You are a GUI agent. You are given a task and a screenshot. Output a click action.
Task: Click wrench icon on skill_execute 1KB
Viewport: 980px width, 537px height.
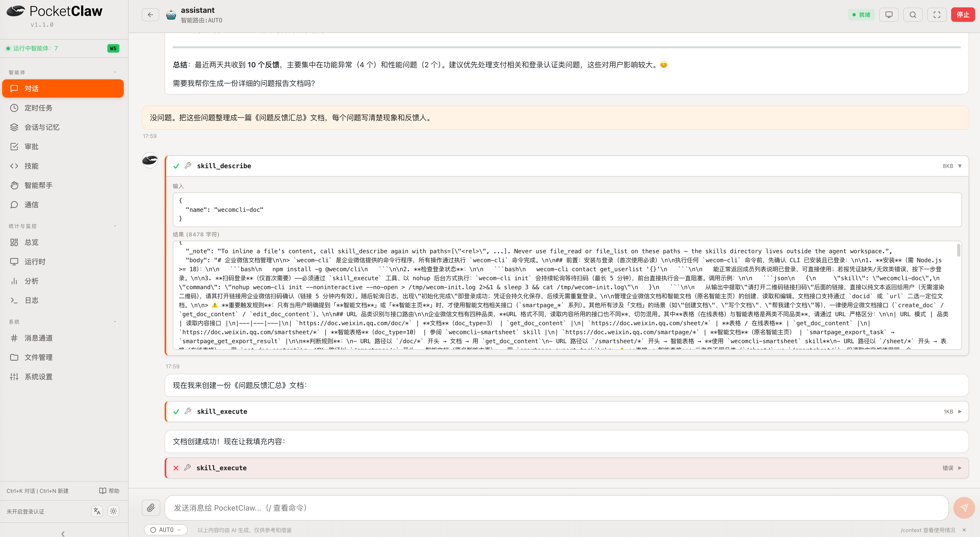pos(188,411)
